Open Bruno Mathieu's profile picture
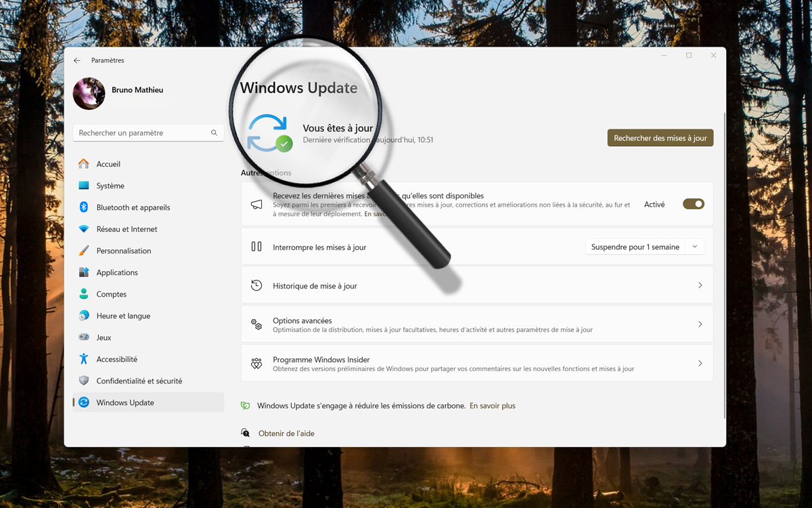This screenshot has width=812, height=508. click(x=89, y=93)
